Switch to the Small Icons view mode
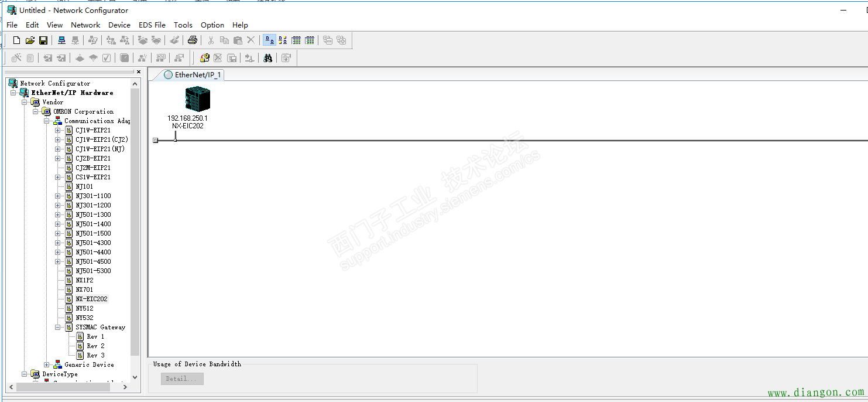Screen dimensions: 868x402 tap(283, 40)
